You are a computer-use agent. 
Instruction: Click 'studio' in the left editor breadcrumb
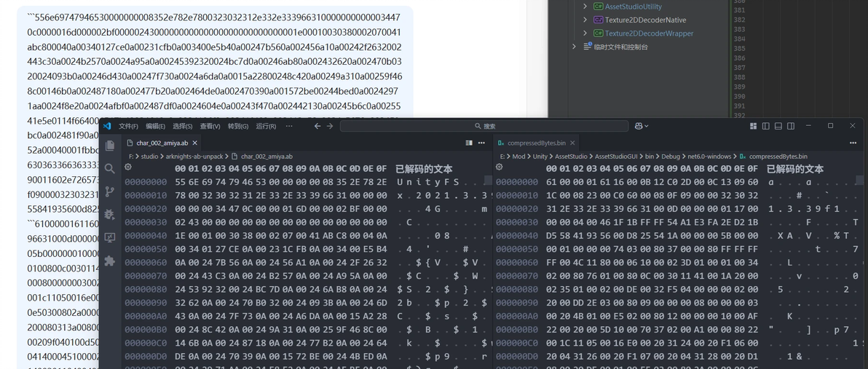[149, 156]
